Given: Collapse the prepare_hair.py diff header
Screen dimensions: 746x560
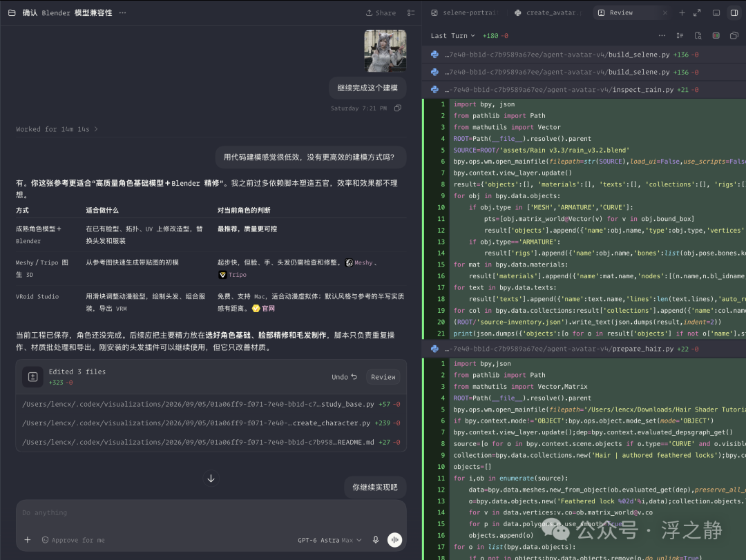Looking at the screenshot, I should tap(584, 349).
